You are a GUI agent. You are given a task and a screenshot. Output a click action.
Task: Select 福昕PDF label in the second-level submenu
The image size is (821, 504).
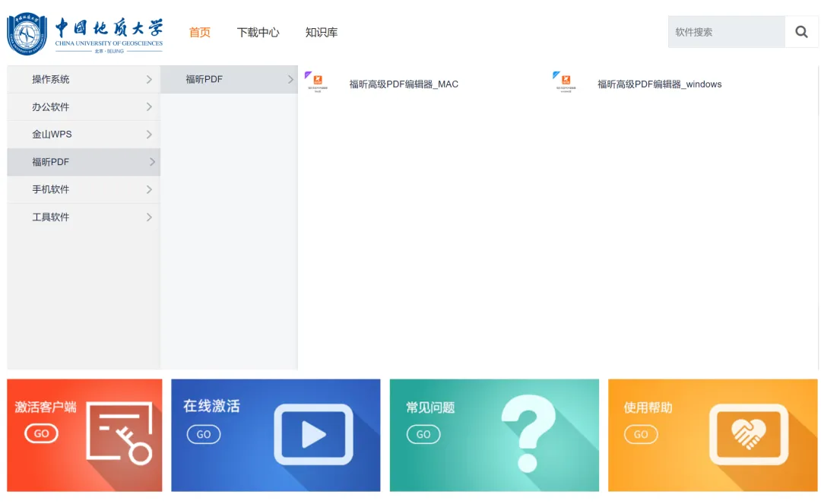204,80
